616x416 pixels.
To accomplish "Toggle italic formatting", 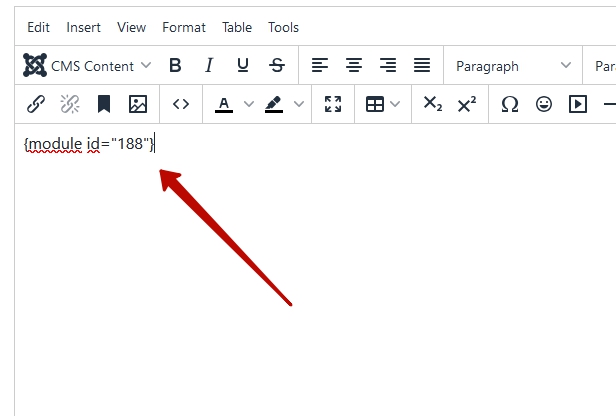I will click(209, 66).
